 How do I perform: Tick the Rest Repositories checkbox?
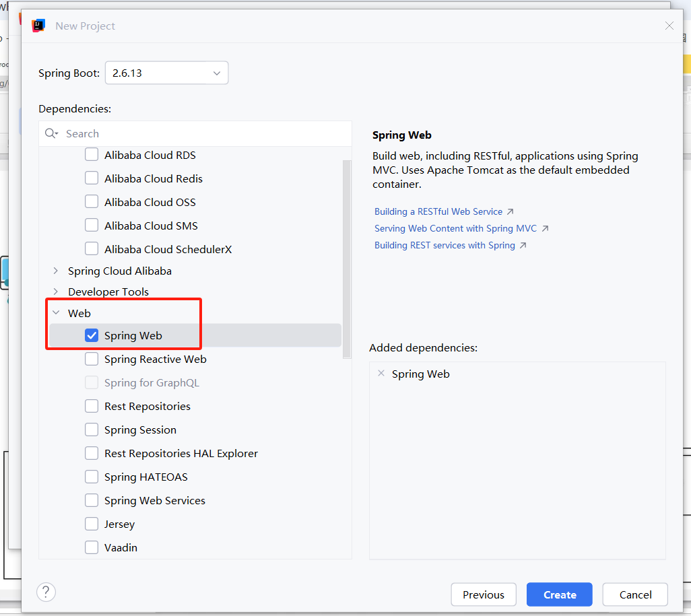point(92,406)
